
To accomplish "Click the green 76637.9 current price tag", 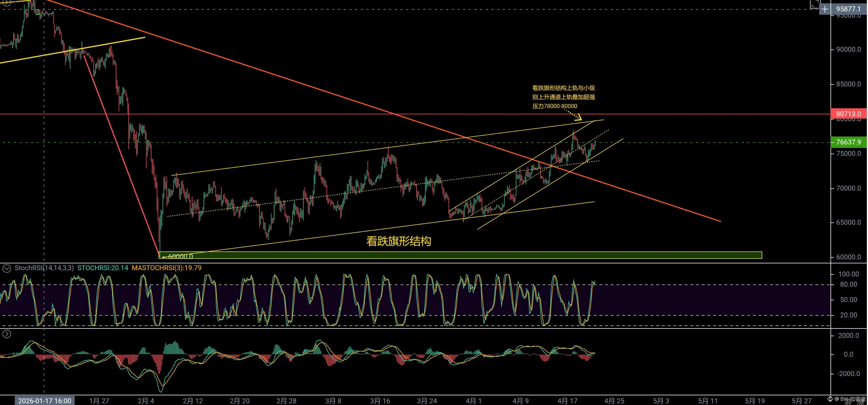I will click(848, 142).
